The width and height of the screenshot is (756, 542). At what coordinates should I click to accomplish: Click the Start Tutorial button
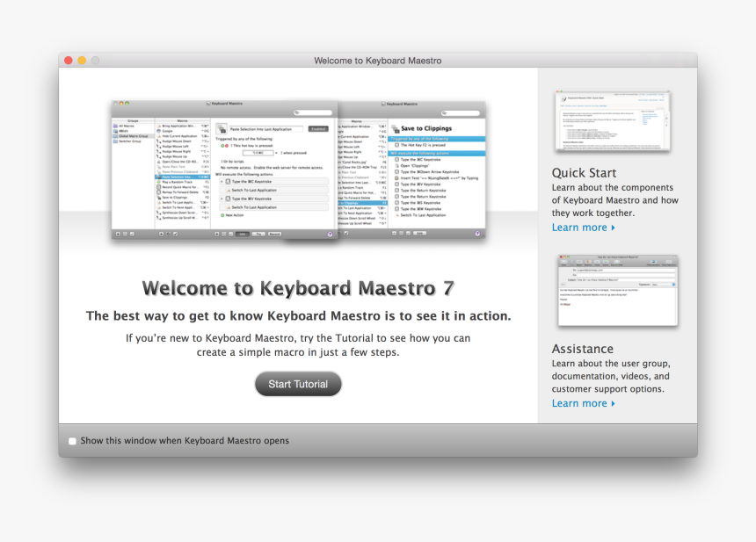pyautogui.click(x=298, y=384)
